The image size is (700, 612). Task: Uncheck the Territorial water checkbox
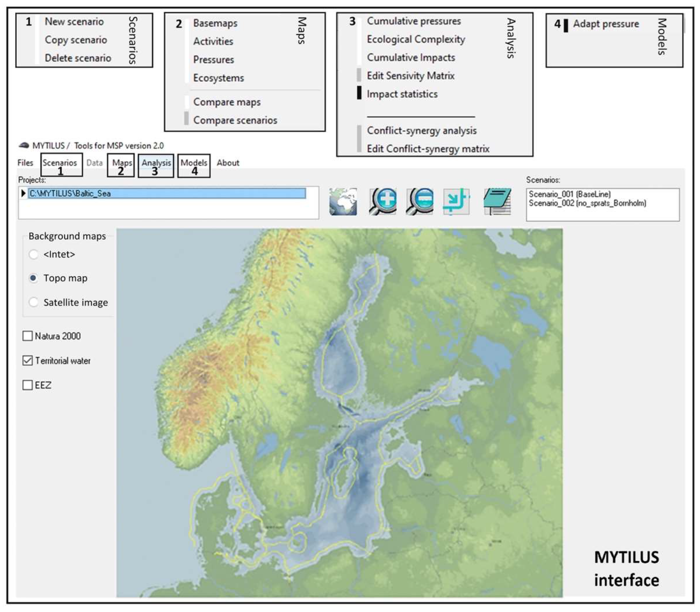[x=27, y=361]
